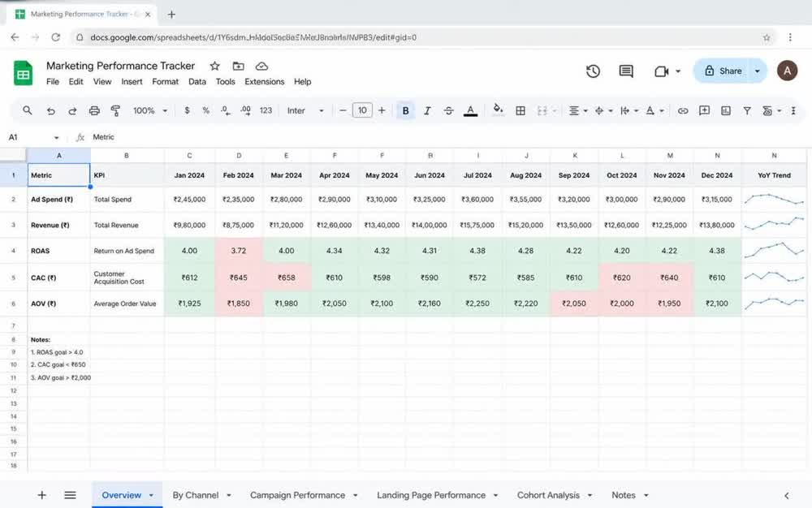The width and height of the screenshot is (812, 508).
Task: Switch to Campaign Performance sheet tab
Action: [x=297, y=495]
